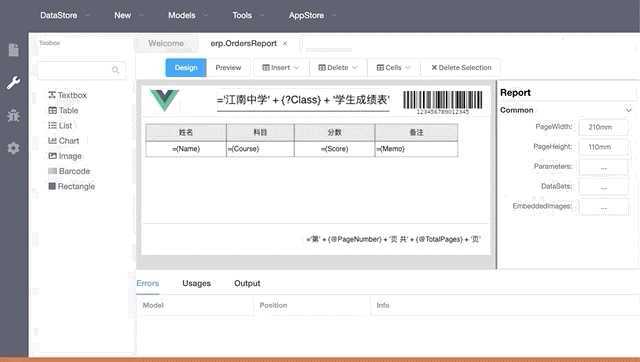Open the DataSets editor button

[x=603, y=187]
